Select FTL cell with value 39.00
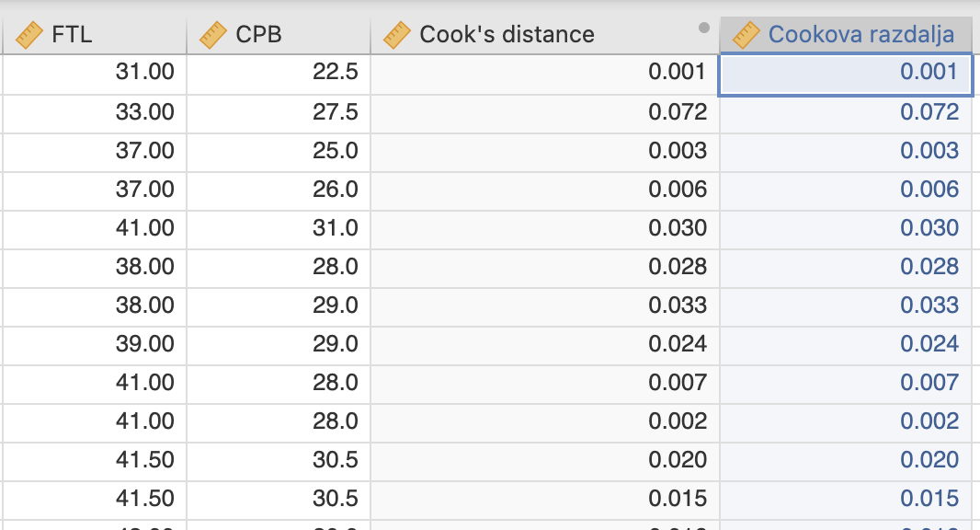980x530 pixels. tap(95, 345)
